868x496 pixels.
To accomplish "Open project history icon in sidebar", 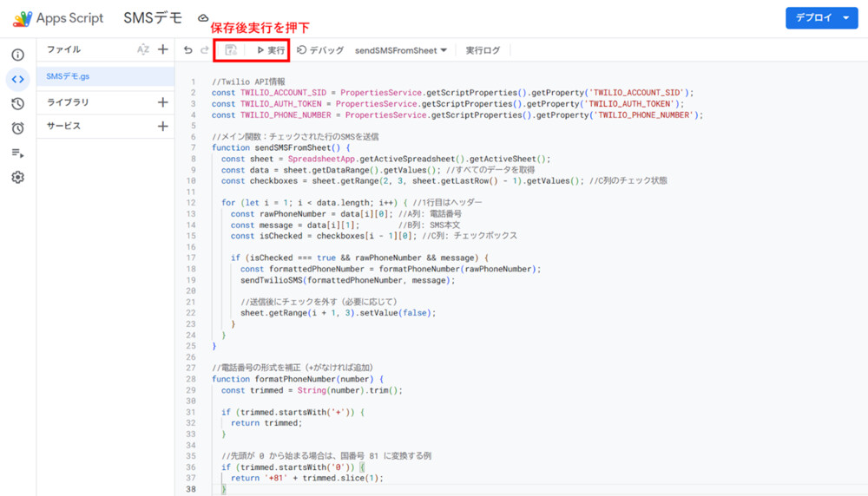I will (x=17, y=104).
